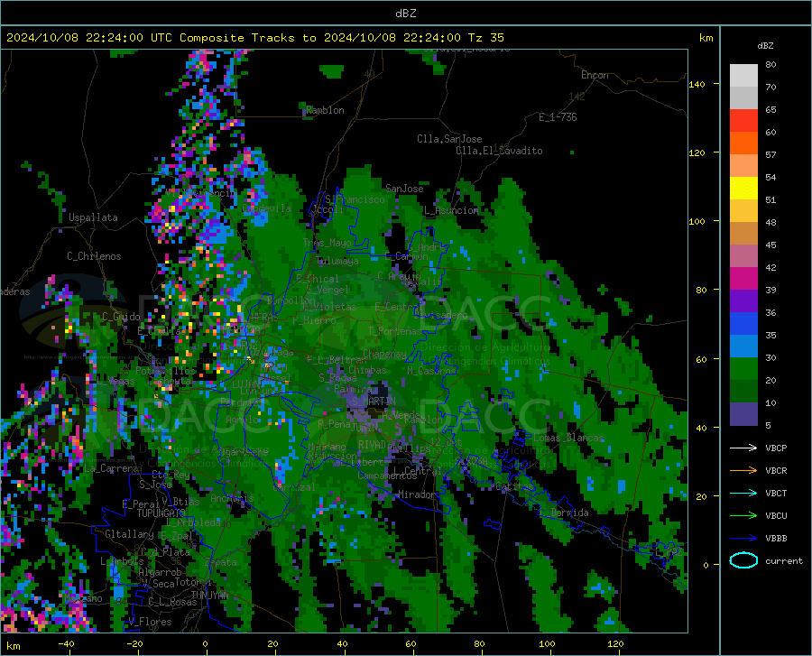Click the VBCT legend label text
The width and height of the screenshot is (812, 656).
click(776, 494)
